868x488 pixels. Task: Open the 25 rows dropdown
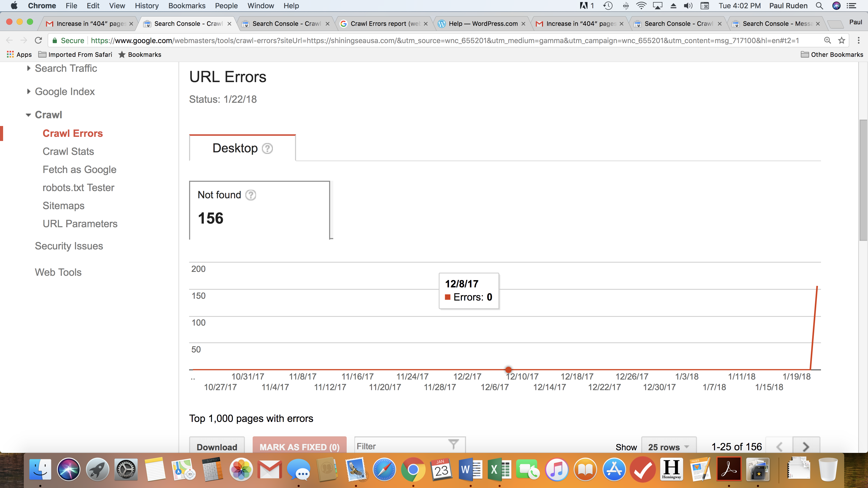click(x=668, y=447)
